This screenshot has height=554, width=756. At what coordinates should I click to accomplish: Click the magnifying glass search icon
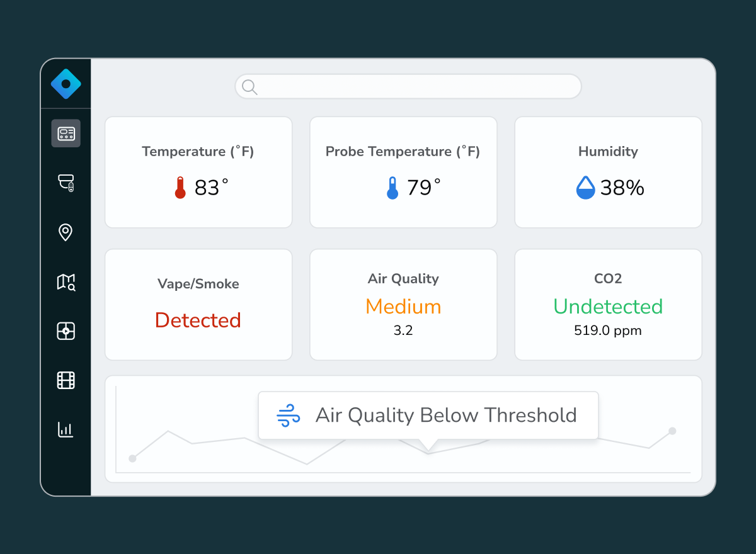(x=249, y=87)
